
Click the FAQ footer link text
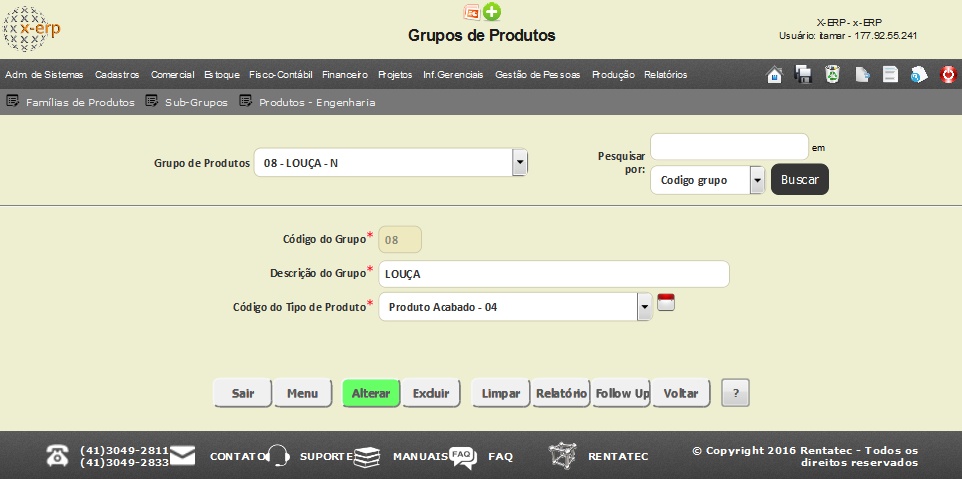click(x=501, y=457)
